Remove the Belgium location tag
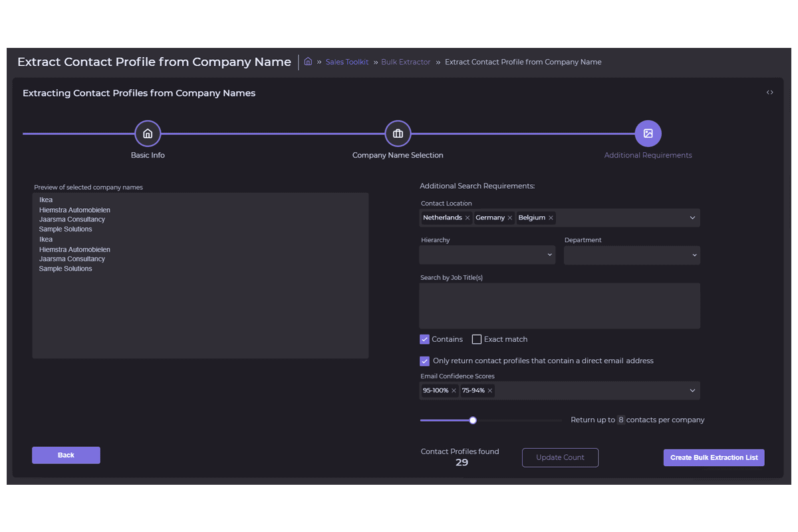This screenshot has height=532, width=798. coord(551,218)
